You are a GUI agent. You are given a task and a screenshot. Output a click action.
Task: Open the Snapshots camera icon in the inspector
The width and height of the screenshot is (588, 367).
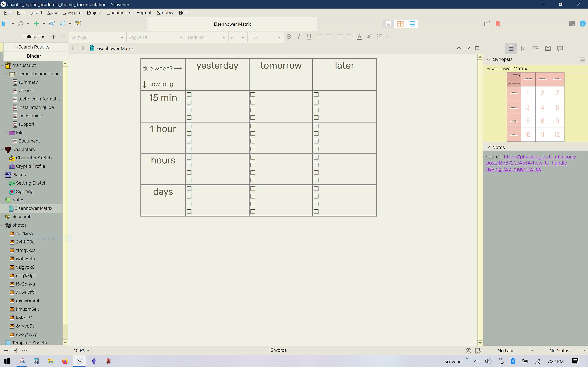coord(548,48)
